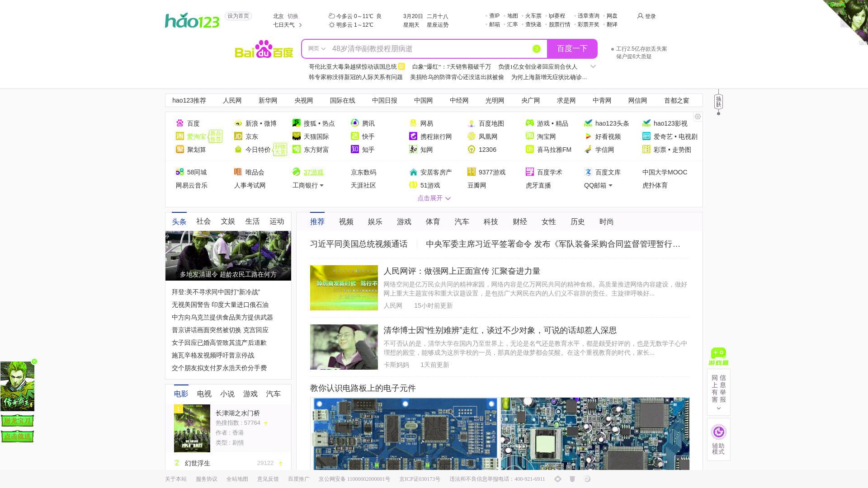Click the 百度 paw site icon

(x=180, y=123)
